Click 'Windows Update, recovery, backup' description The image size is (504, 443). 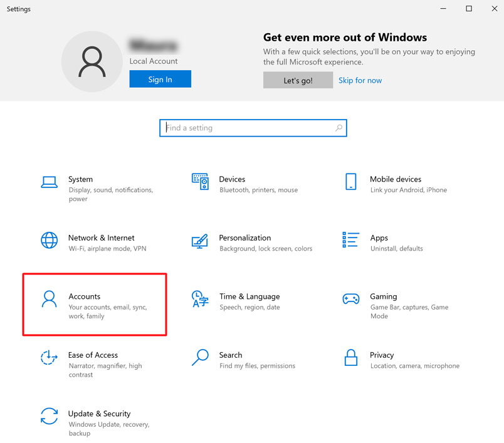(109, 429)
